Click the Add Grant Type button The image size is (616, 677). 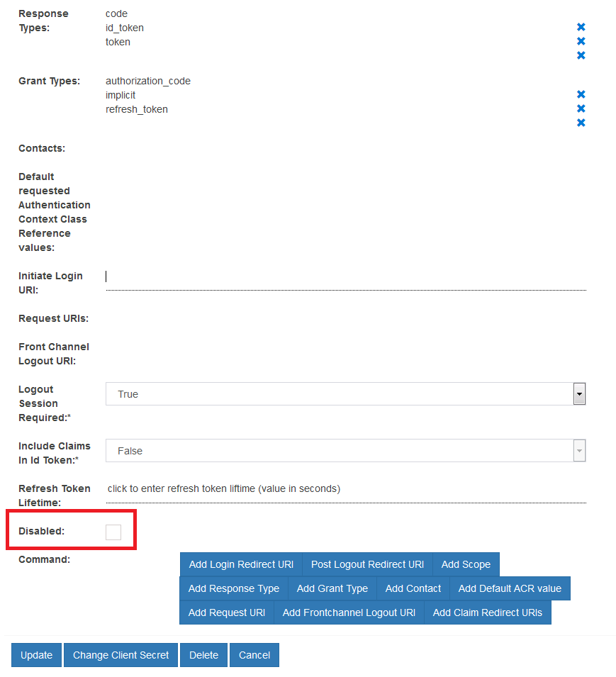click(332, 588)
